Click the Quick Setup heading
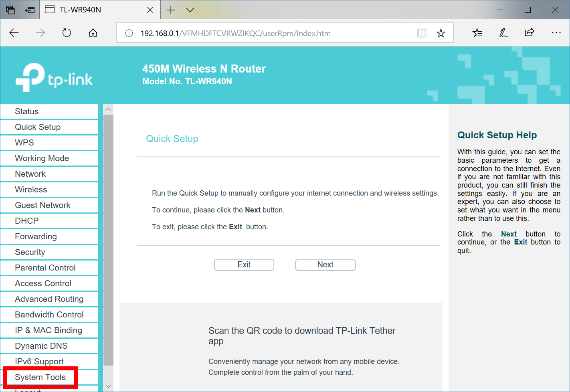Image resolution: width=570 pixels, height=392 pixels. tap(172, 139)
